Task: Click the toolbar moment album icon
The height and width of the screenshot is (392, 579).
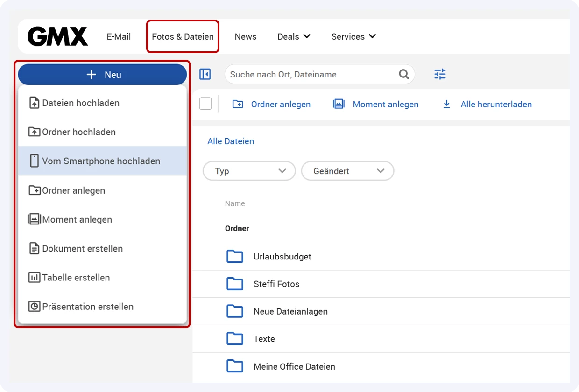Action: [339, 104]
